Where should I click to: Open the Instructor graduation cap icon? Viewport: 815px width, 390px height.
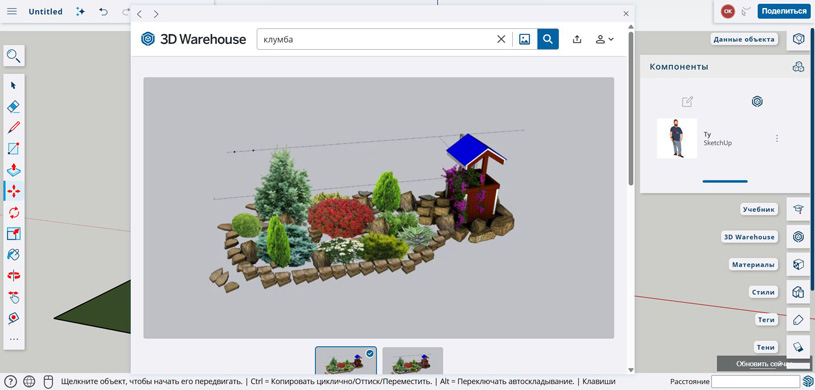click(x=798, y=210)
